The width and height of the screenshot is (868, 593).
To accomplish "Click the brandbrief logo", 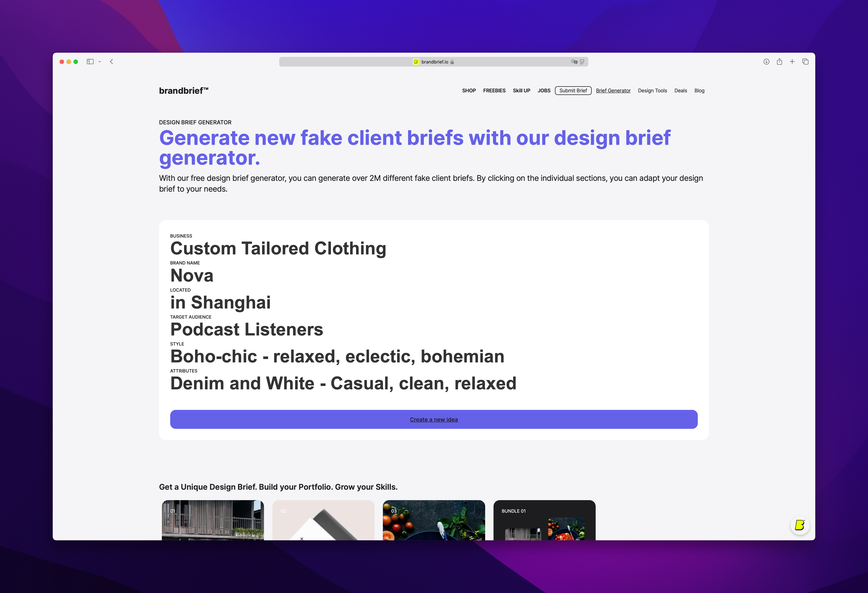I will click(184, 91).
